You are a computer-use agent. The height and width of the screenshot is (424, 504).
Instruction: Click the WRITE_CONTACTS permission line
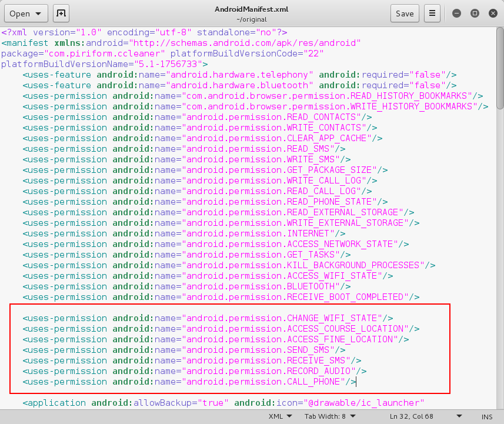pyautogui.click(x=200, y=127)
